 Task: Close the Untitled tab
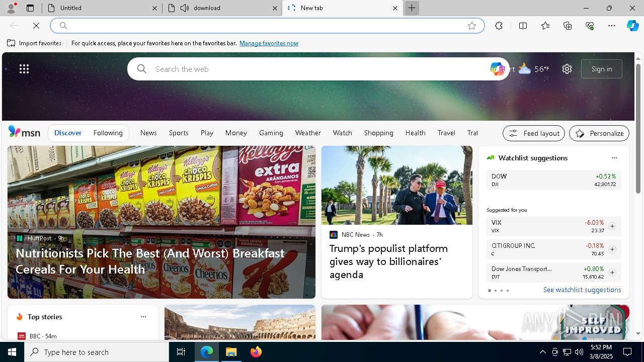coord(155,8)
